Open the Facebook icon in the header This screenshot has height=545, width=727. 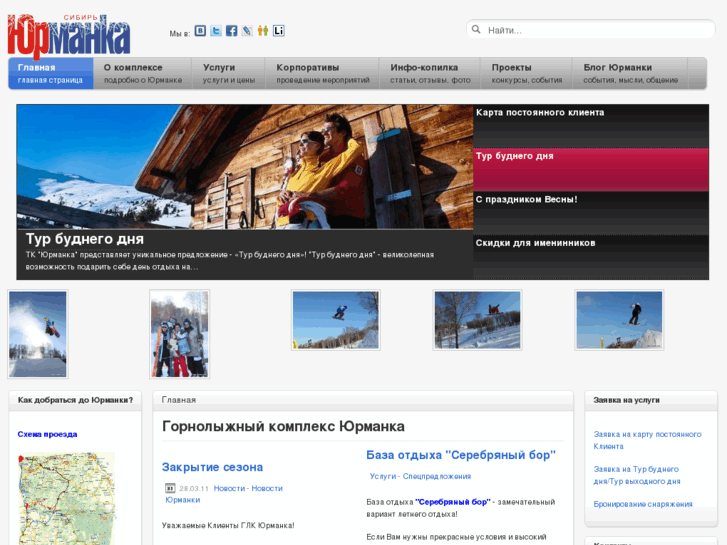(231, 31)
